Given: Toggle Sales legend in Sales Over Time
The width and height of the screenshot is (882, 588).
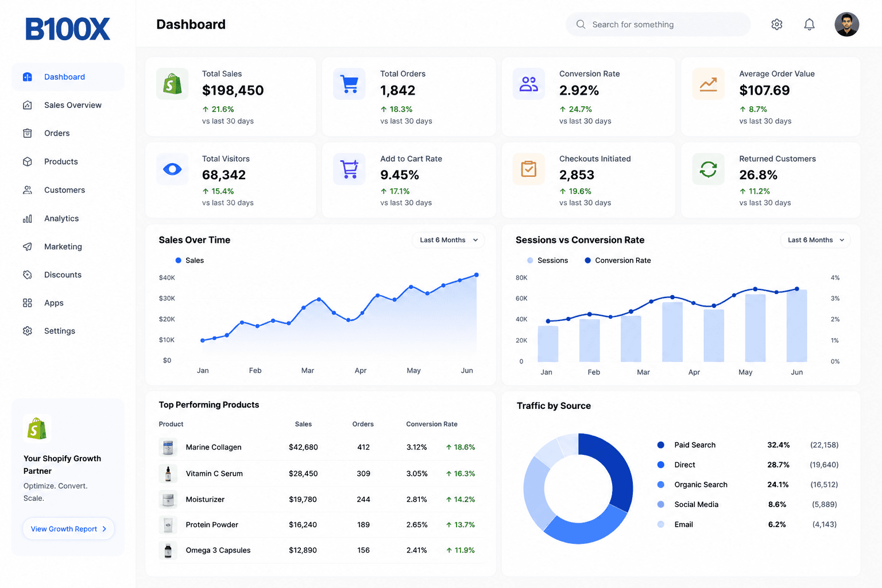Looking at the screenshot, I should pyautogui.click(x=189, y=260).
